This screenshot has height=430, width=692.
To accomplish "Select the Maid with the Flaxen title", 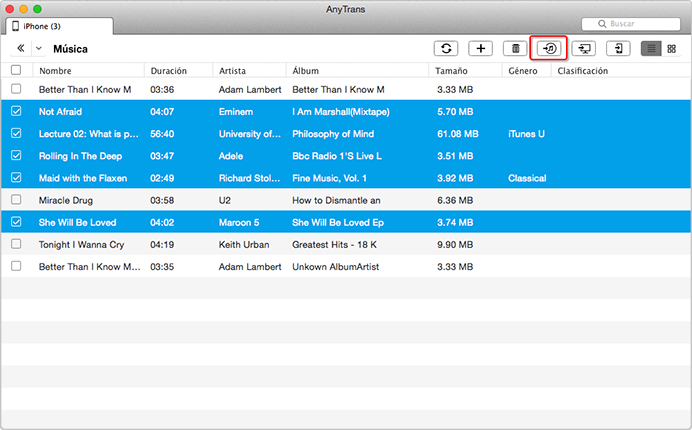I will [83, 178].
